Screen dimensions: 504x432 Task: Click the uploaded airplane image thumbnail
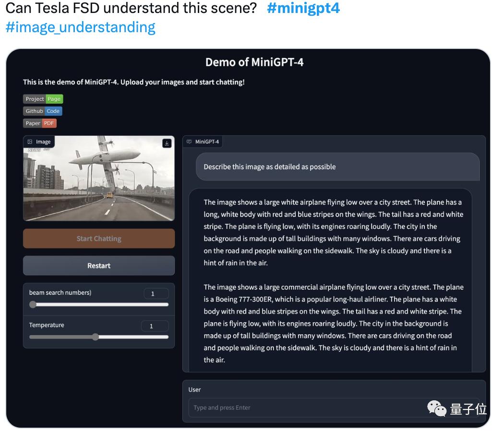tap(99, 179)
